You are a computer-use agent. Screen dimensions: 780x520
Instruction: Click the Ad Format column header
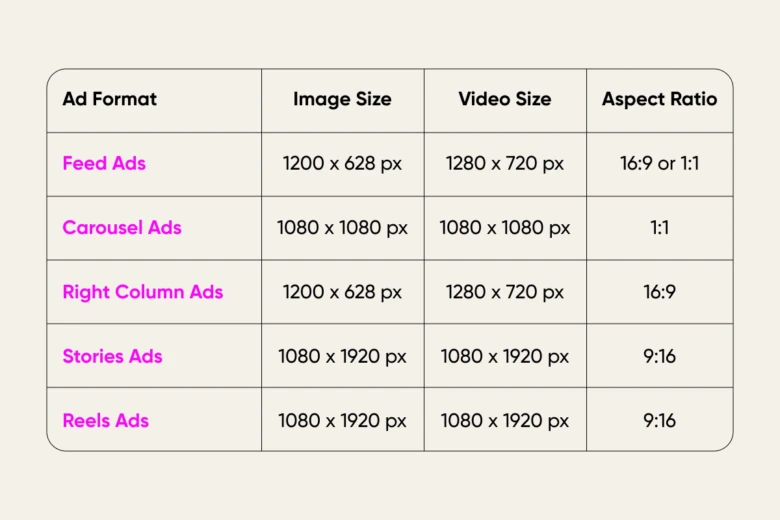tap(109, 99)
